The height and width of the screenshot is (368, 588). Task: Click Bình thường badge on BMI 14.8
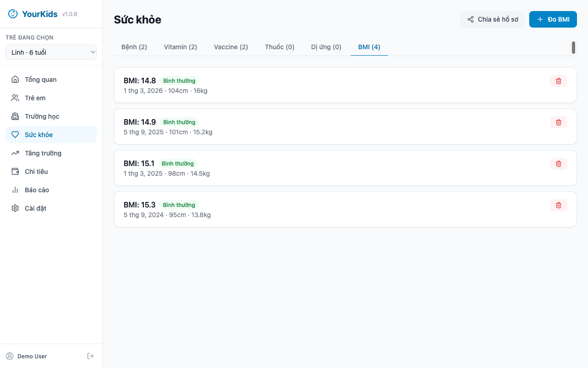(x=179, y=81)
